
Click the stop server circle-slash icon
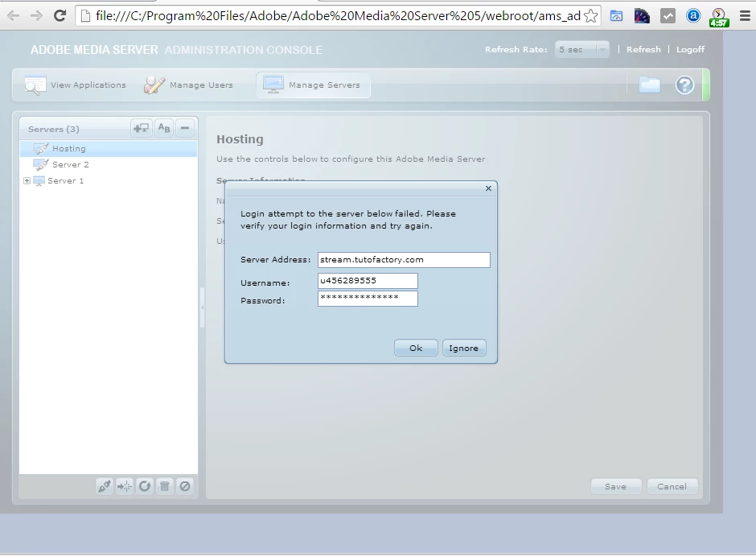pos(185,486)
